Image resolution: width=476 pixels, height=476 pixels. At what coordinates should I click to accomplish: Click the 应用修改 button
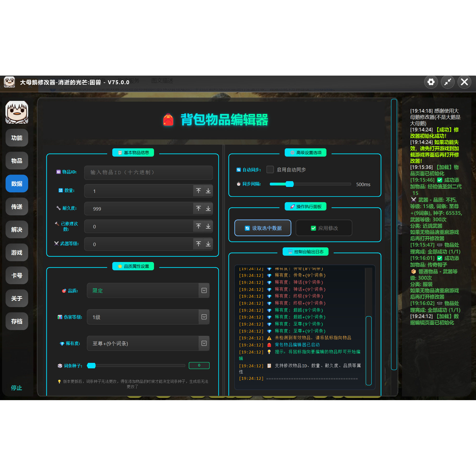[324, 228]
